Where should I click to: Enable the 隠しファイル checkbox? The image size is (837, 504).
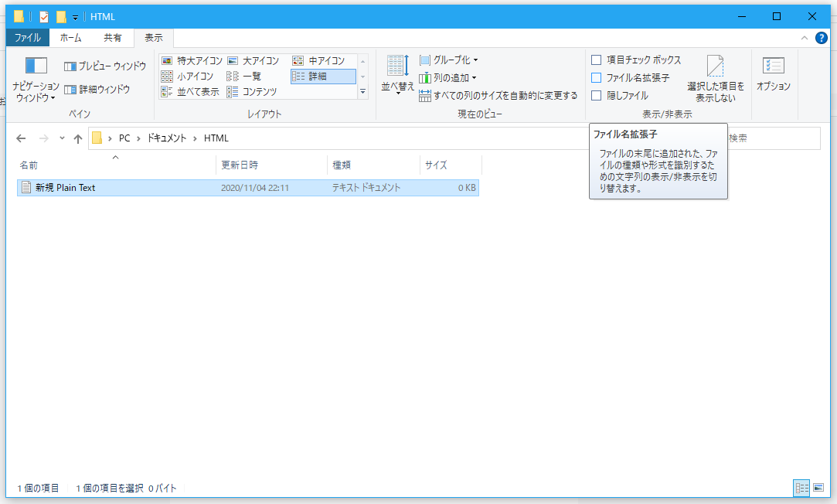(x=597, y=94)
